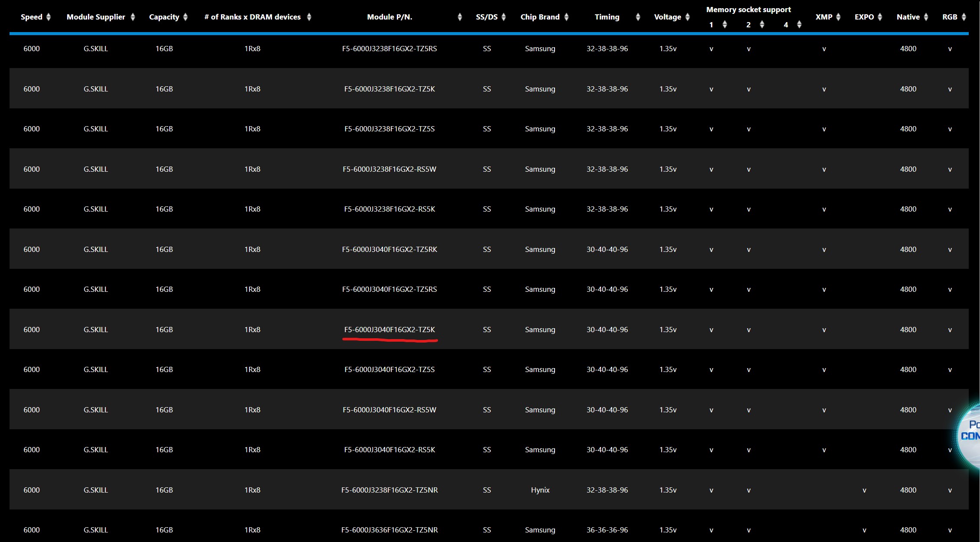Viewport: 980px width, 542px height.
Task: Click the F5-6000J3238F16GX2-TZ5RS part number cell
Action: pos(389,49)
